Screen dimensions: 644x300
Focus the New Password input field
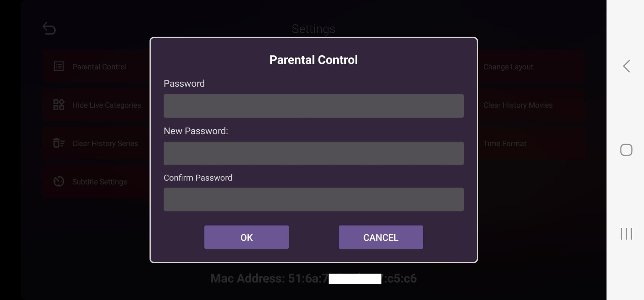(x=314, y=154)
